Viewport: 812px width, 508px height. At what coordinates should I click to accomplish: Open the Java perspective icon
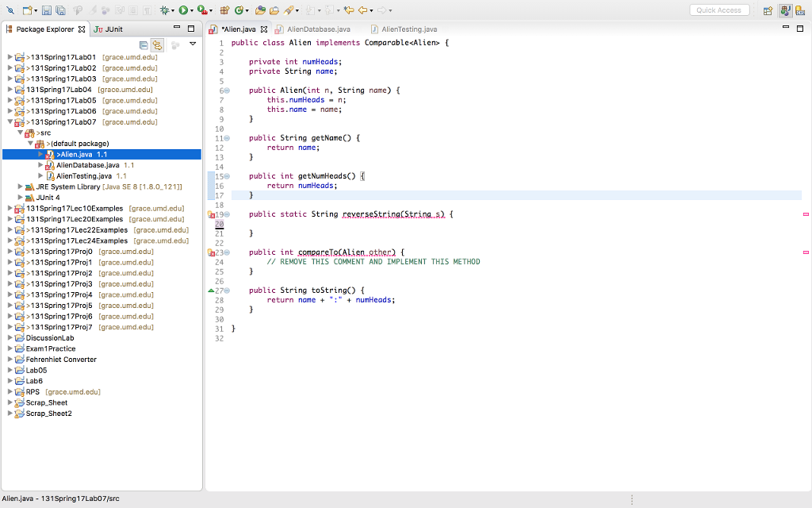click(786, 10)
